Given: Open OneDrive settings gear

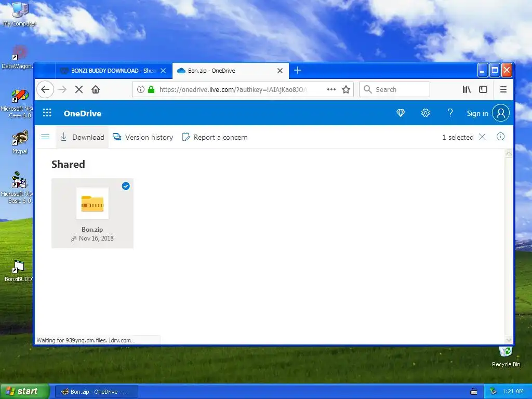Looking at the screenshot, I should point(425,113).
